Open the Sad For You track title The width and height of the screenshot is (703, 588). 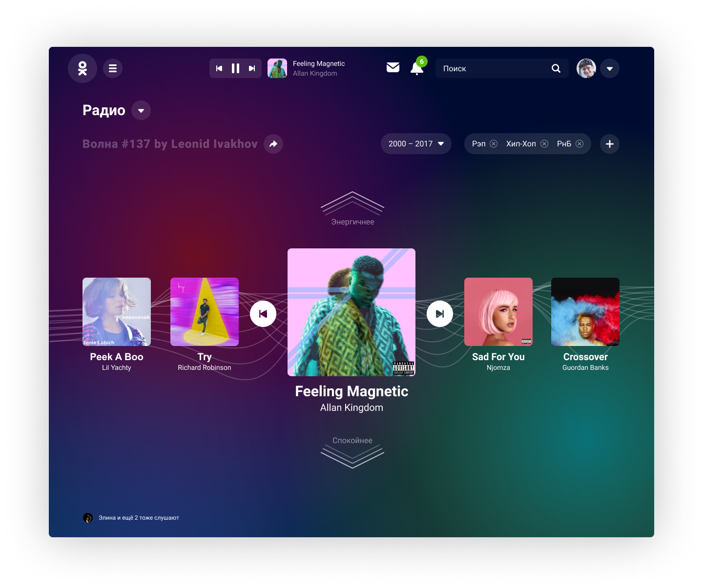click(x=498, y=357)
